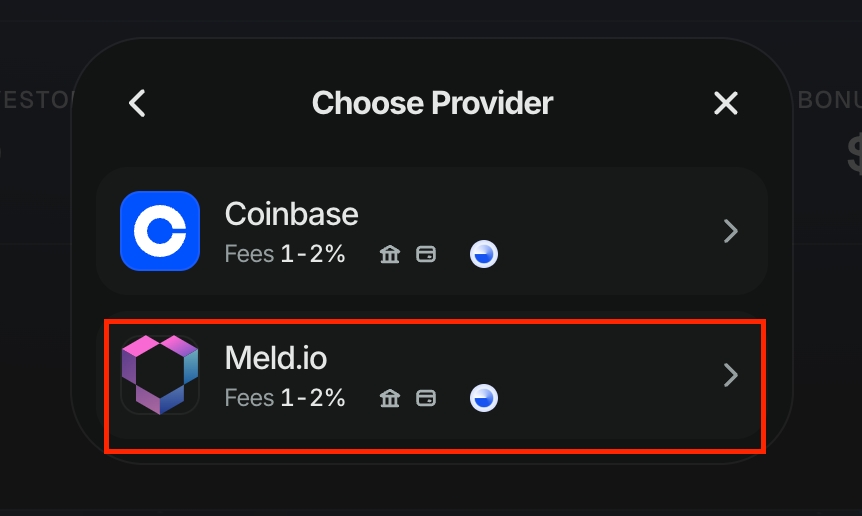This screenshot has width=862, height=516.
Task: Open Coinbase using its right chevron
Action: pos(731,232)
